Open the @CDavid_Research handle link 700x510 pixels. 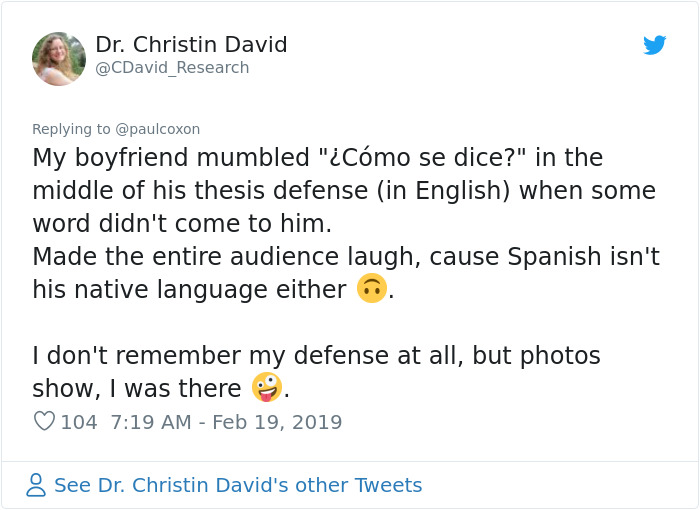[172, 68]
